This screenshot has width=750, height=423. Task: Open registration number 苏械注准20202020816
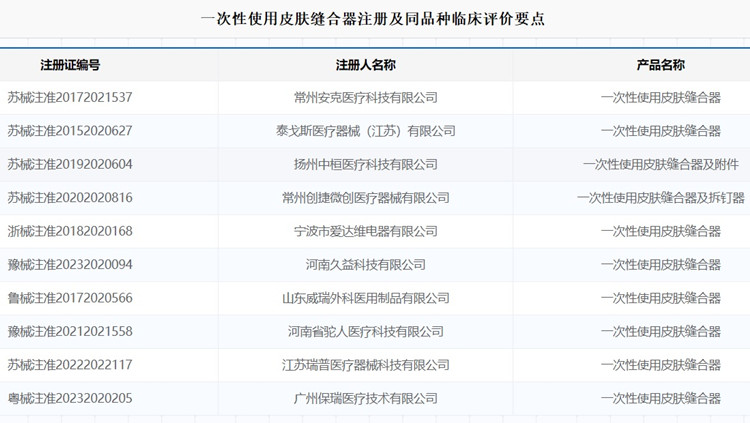pos(70,198)
